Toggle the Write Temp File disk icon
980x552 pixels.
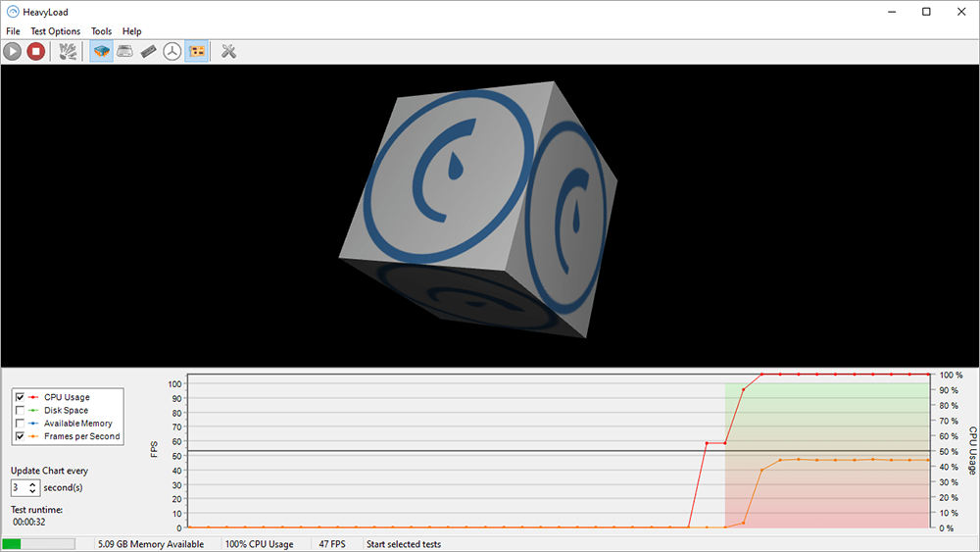pyautogui.click(x=125, y=51)
